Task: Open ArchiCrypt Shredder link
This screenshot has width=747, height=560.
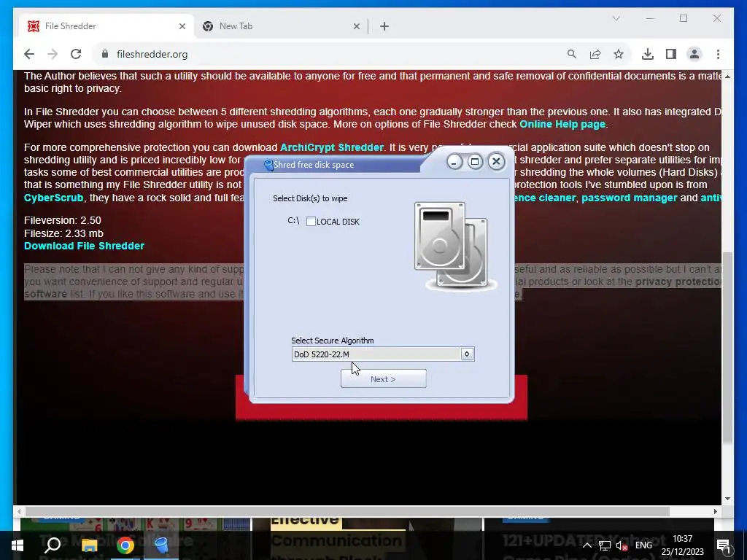Action: coord(332,147)
